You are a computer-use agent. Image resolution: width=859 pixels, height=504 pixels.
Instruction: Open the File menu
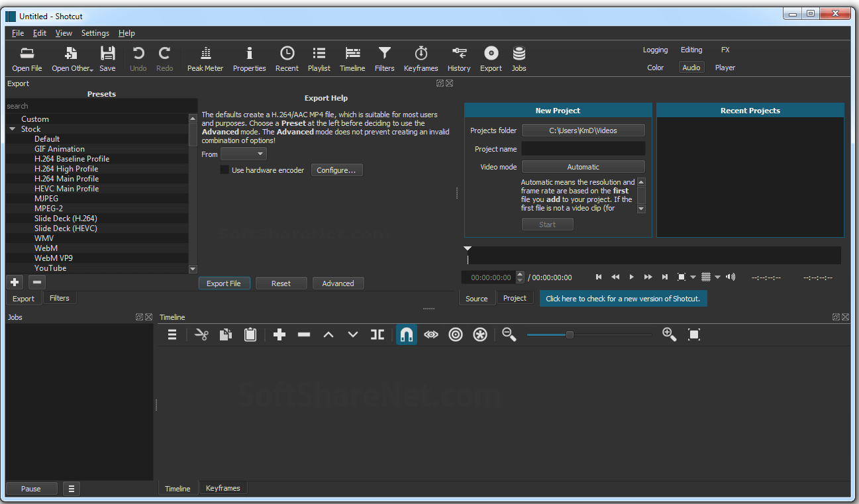(18, 33)
